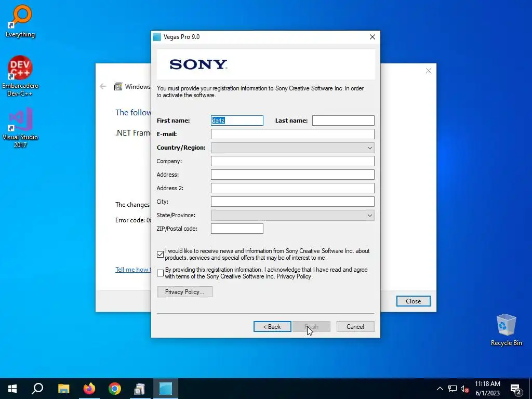Close the Vegas Pro 9.0 dialog
This screenshot has width=532, height=399.
pos(372,37)
